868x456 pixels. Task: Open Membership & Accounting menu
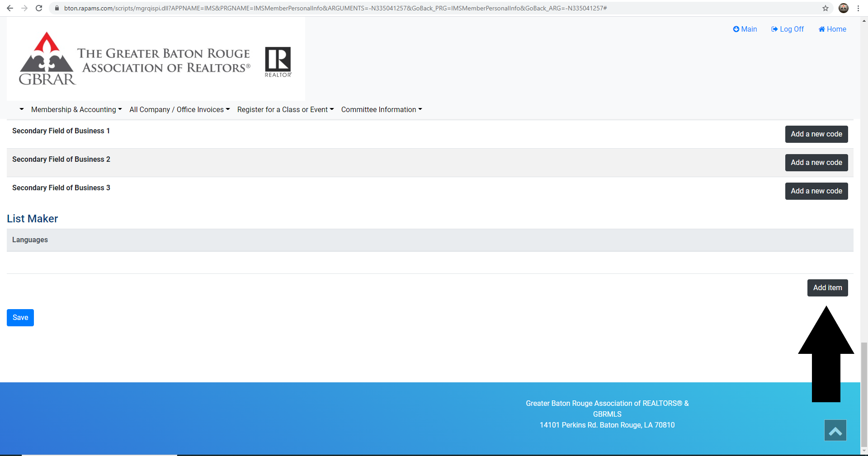[76, 109]
